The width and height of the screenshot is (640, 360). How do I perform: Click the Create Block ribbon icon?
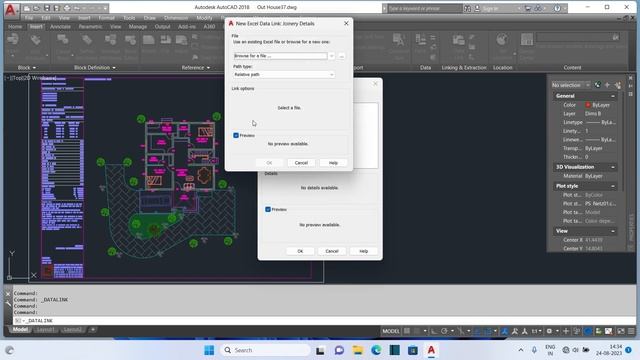point(62,40)
